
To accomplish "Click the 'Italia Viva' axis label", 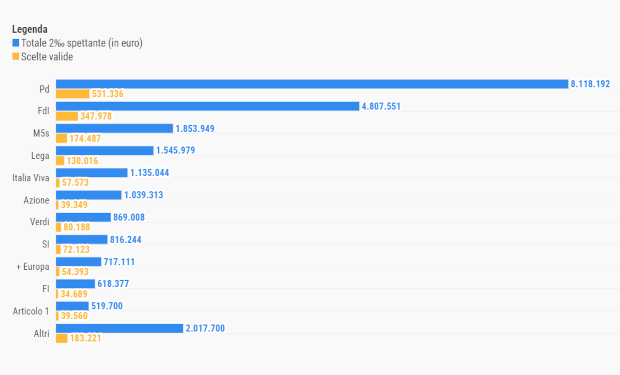I will (x=31, y=178).
